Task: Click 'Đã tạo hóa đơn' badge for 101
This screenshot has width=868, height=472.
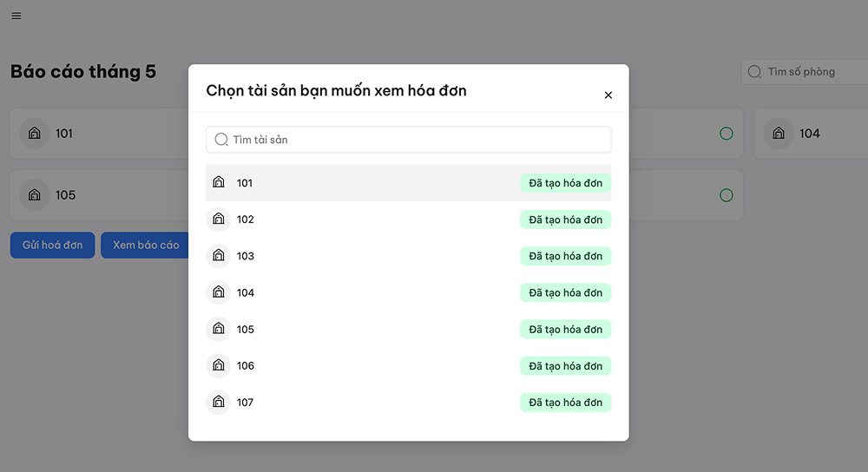Action: point(565,183)
